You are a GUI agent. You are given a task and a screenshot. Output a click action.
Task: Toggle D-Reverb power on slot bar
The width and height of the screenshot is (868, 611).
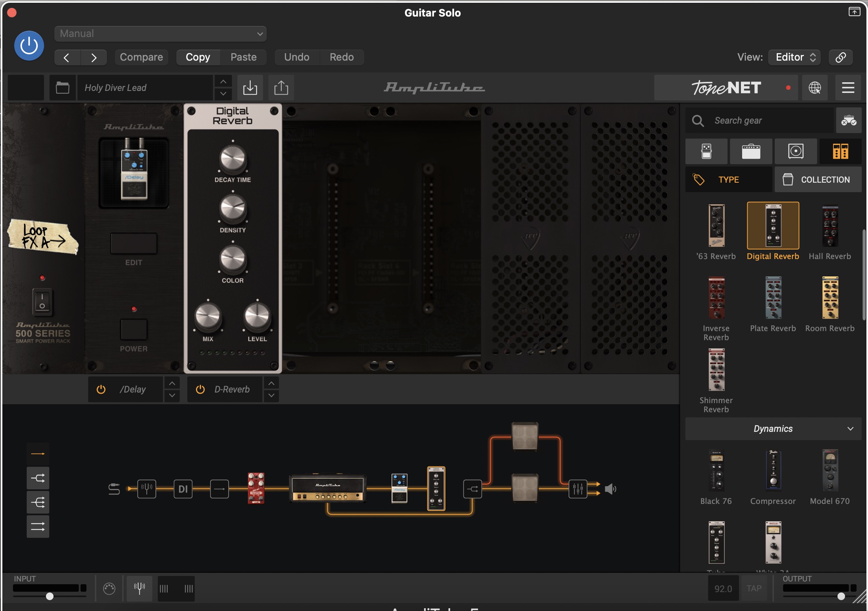click(x=200, y=389)
